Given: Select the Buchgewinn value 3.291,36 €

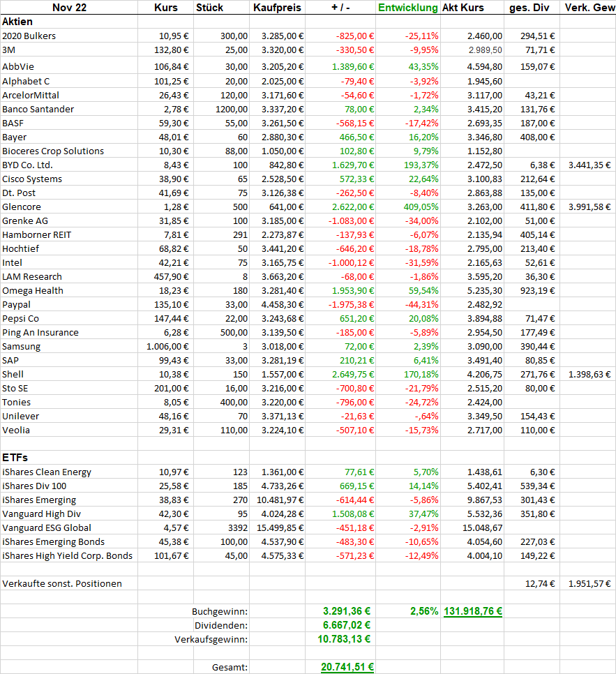Looking at the screenshot, I should click(348, 611).
